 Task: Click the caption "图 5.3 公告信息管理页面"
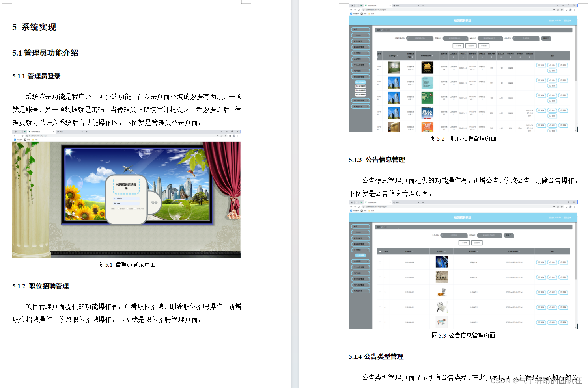[x=463, y=335]
